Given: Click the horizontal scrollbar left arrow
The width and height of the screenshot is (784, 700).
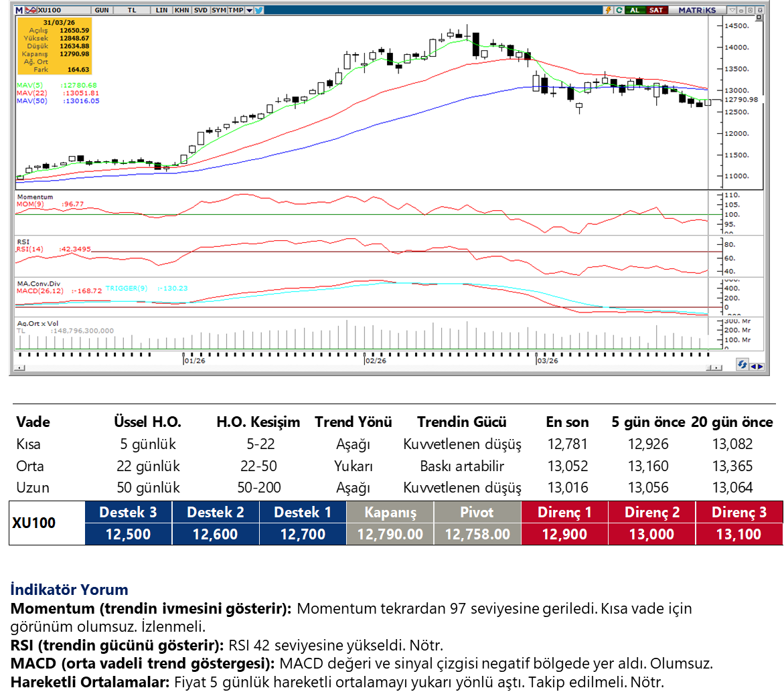Looking at the screenshot, I should pos(20,367).
